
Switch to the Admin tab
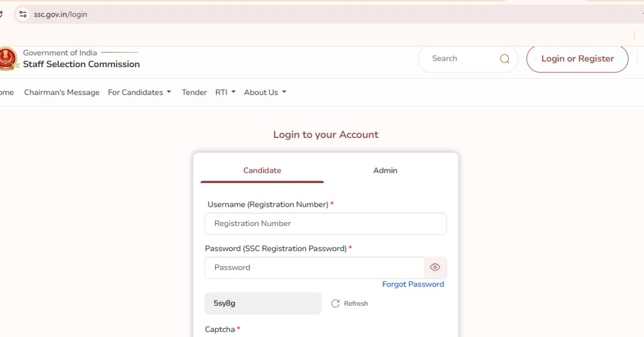385,171
